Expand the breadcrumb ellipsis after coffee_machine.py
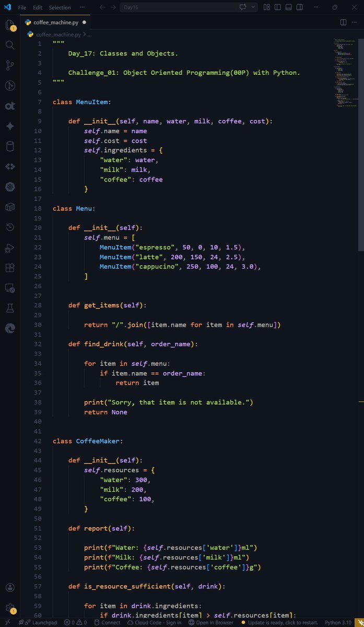364x627 pixels. 89,34
